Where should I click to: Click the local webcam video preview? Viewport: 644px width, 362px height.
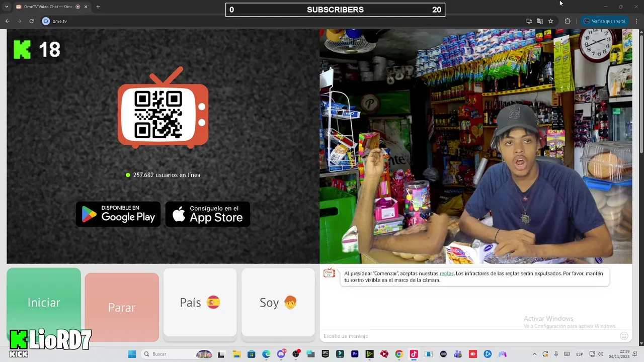pyautogui.click(x=475, y=146)
